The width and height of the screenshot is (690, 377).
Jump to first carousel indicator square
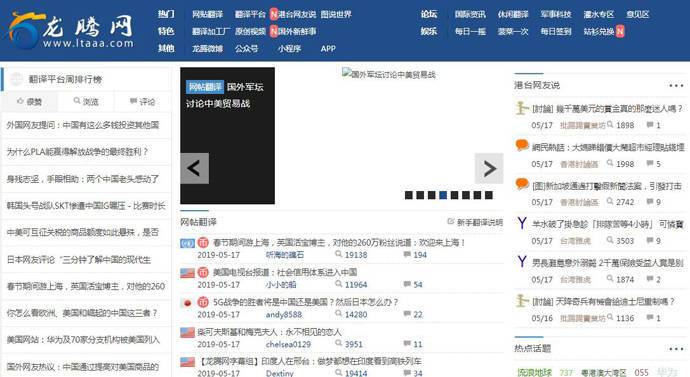tap(409, 195)
